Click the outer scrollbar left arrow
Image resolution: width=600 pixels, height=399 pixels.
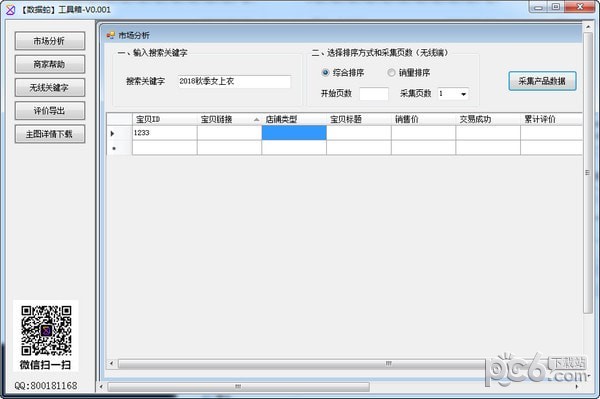pos(101,387)
